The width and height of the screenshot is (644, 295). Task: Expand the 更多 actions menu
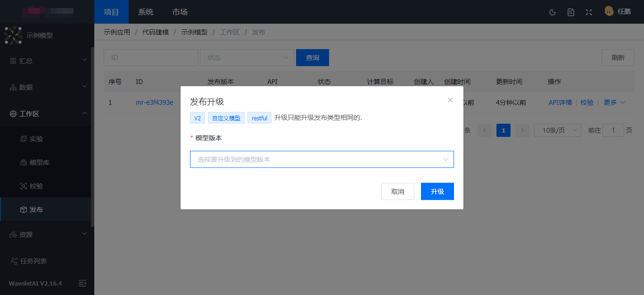(614, 102)
